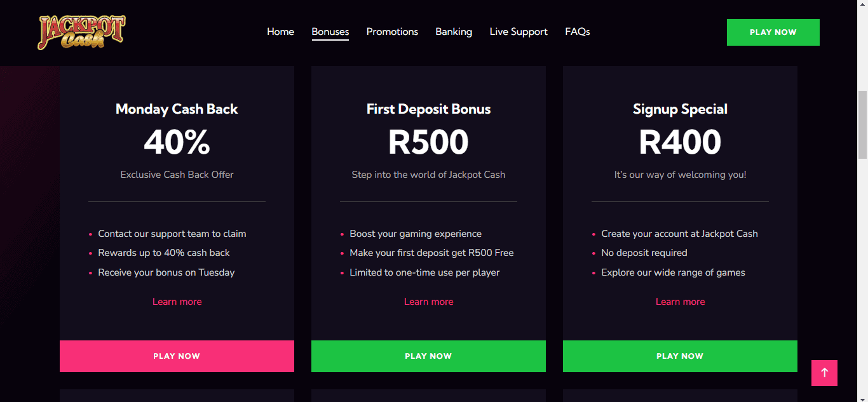Click the Jackpot Cash logo
The image size is (868, 402).
pos(81,32)
